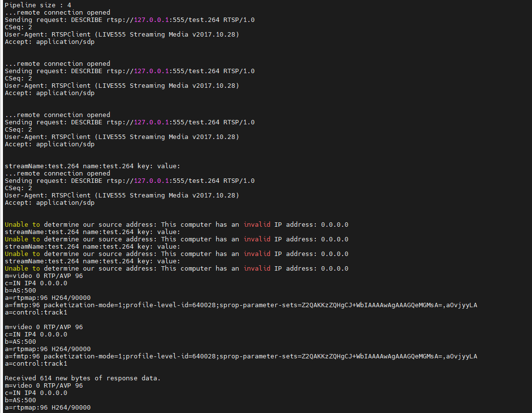Click the first "CSeq: 2" line
Viewport: 532px width, 413px height.
[19, 27]
